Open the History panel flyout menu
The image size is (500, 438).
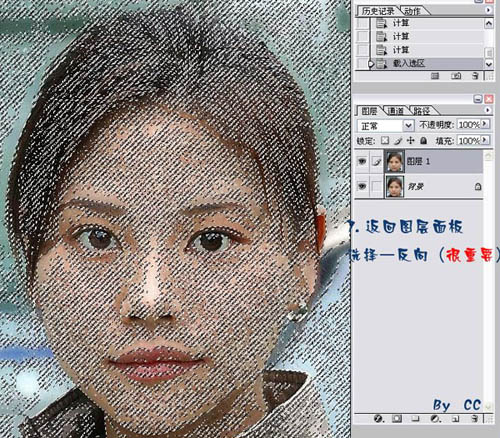coord(488,10)
